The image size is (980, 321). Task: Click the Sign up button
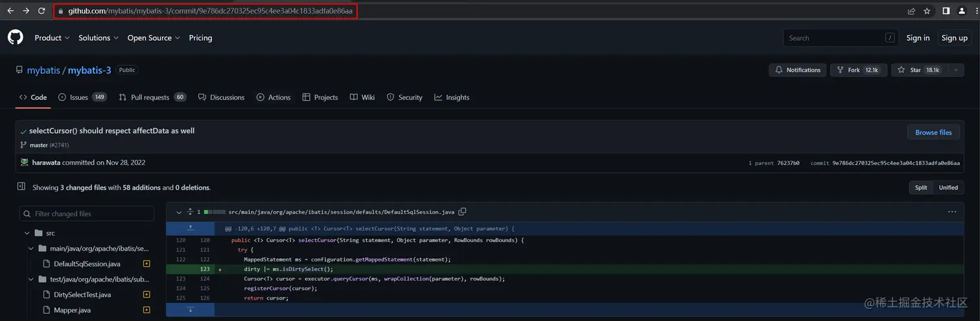click(x=954, y=38)
